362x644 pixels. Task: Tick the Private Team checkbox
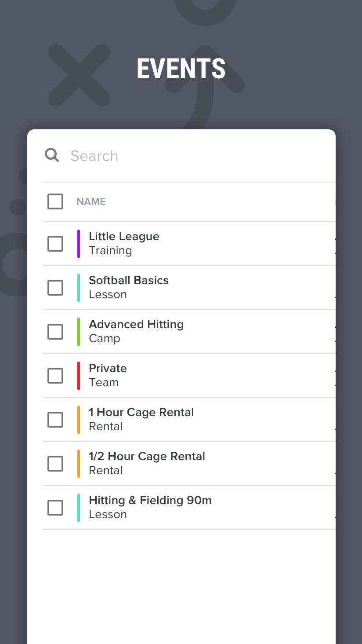[x=55, y=376]
